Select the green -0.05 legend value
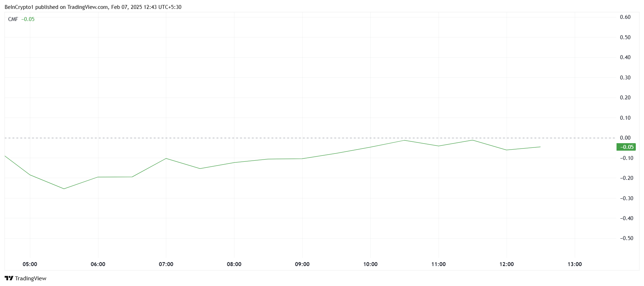 (x=28, y=19)
